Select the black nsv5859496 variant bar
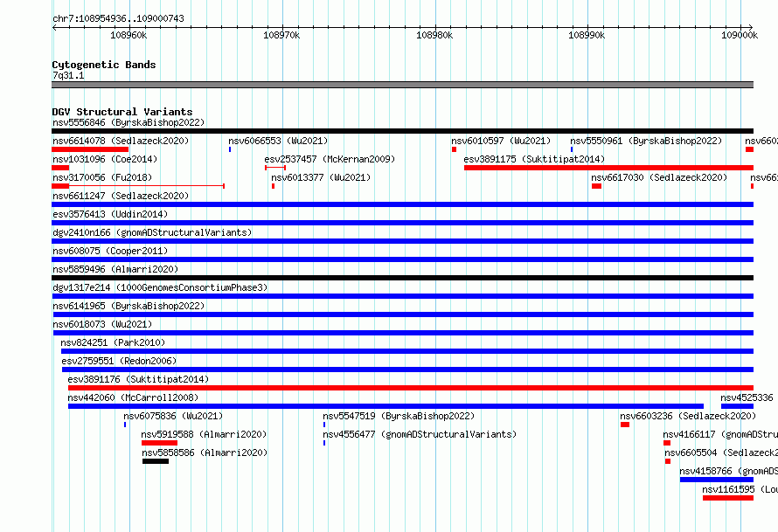The width and height of the screenshot is (778, 532). point(402,278)
